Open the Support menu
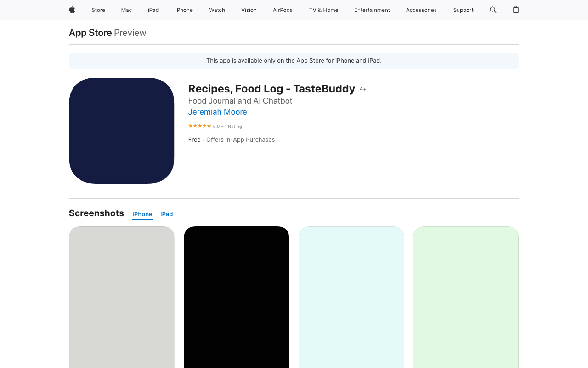 tap(463, 10)
